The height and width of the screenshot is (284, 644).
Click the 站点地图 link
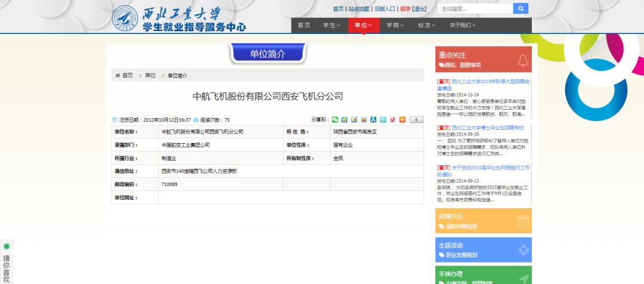coord(358,8)
